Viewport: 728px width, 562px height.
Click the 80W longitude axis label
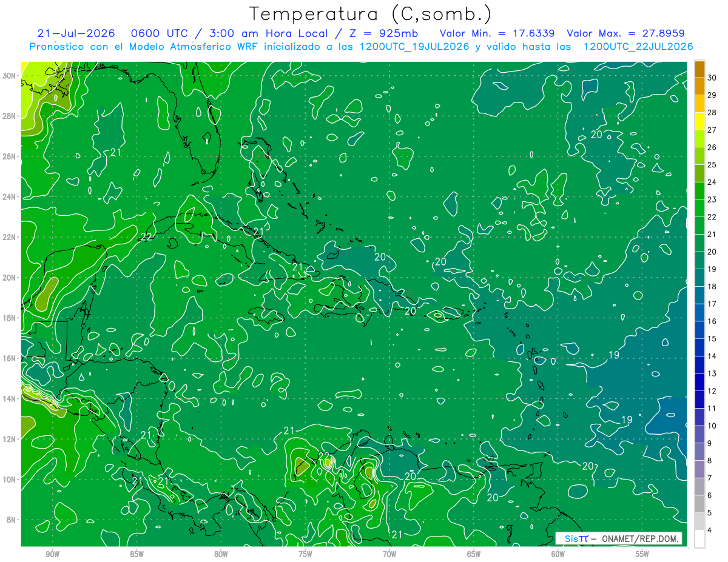point(221,554)
